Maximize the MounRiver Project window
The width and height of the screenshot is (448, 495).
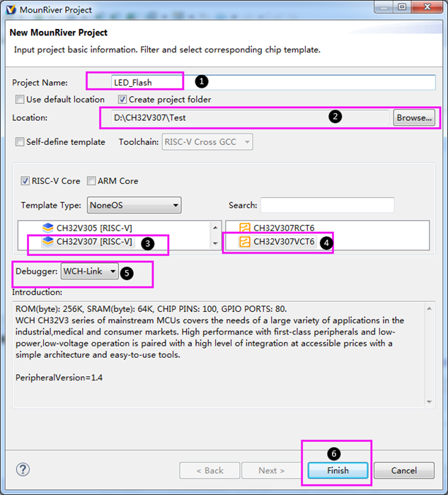[x=402, y=7]
